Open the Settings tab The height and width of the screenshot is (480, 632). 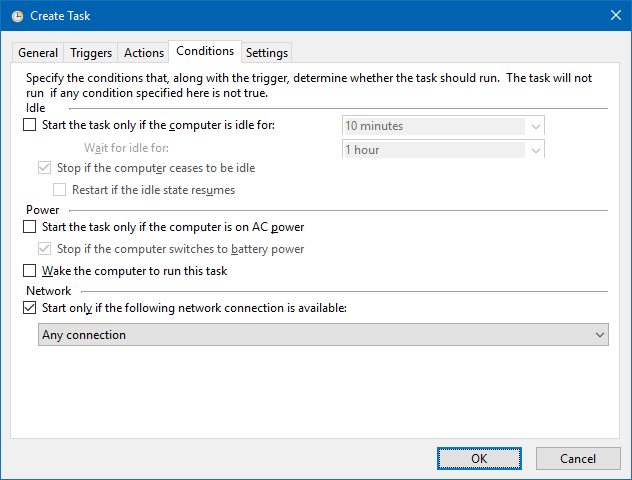267,53
